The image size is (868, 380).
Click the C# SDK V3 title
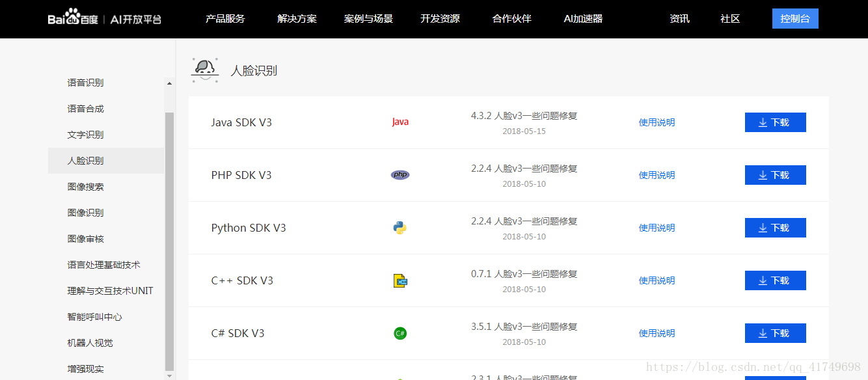(237, 333)
